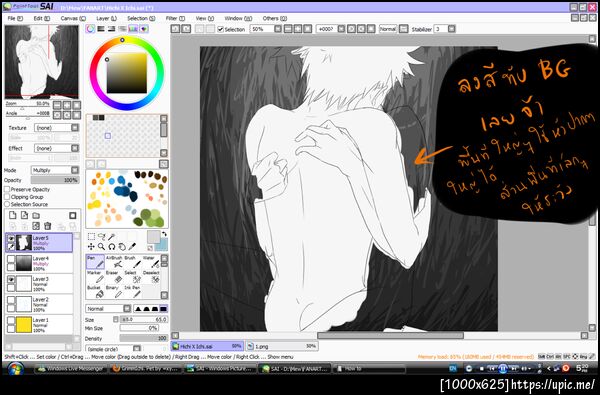Image resolution: width=600 pixels, height=395 pixels.
Task: Open the simple circle brush shape dropdown
Action: [113, 349]
